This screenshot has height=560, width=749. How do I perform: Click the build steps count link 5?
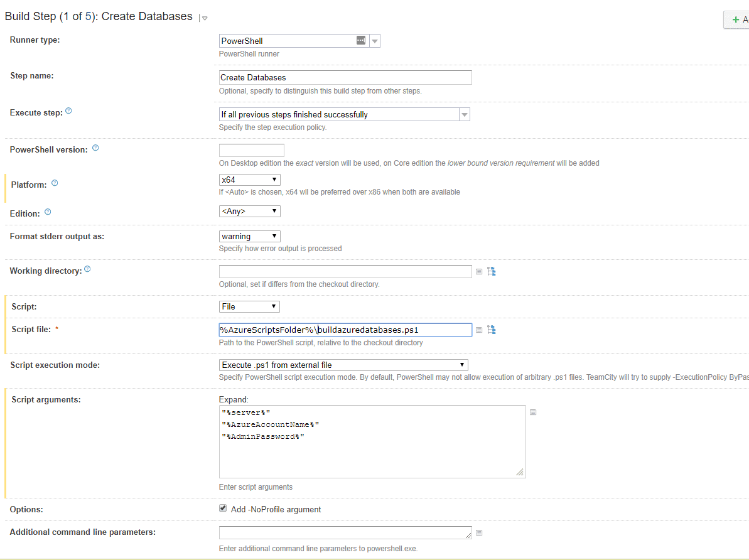pos(89,16)
